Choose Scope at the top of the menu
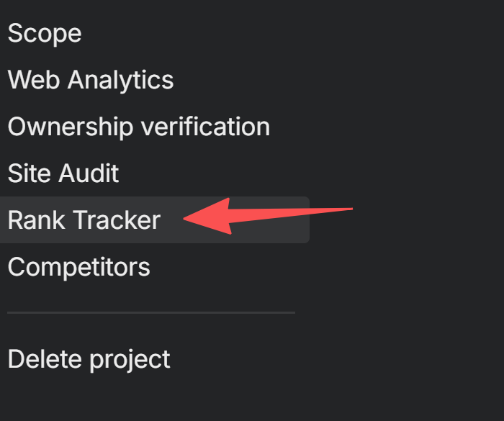Screen dimensions: 504x421 45,34
